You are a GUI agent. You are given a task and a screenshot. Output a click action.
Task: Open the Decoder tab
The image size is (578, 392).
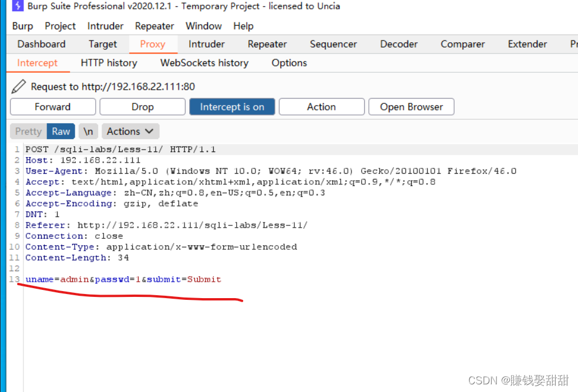tap(399, 44)
